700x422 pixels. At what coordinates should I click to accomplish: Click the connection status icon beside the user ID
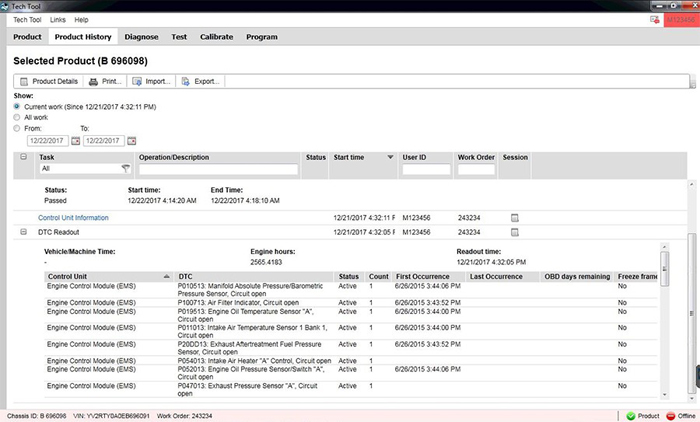(654, 20)
